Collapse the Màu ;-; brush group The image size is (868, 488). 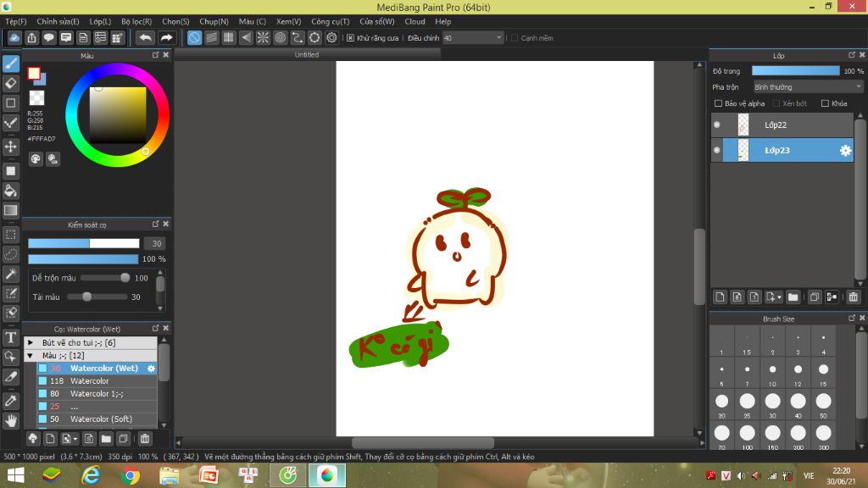point(31,356)
